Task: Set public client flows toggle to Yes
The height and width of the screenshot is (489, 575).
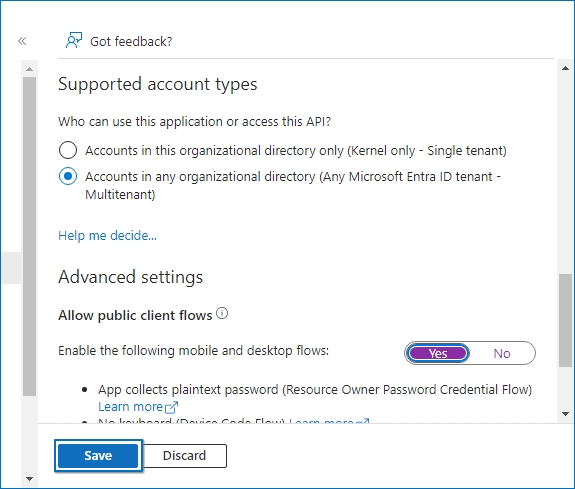Action: tap(438, 353)
